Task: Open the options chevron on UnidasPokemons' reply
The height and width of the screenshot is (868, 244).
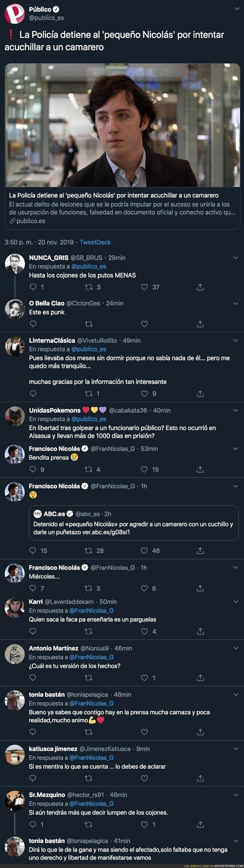Action: [x=236, y=410]
